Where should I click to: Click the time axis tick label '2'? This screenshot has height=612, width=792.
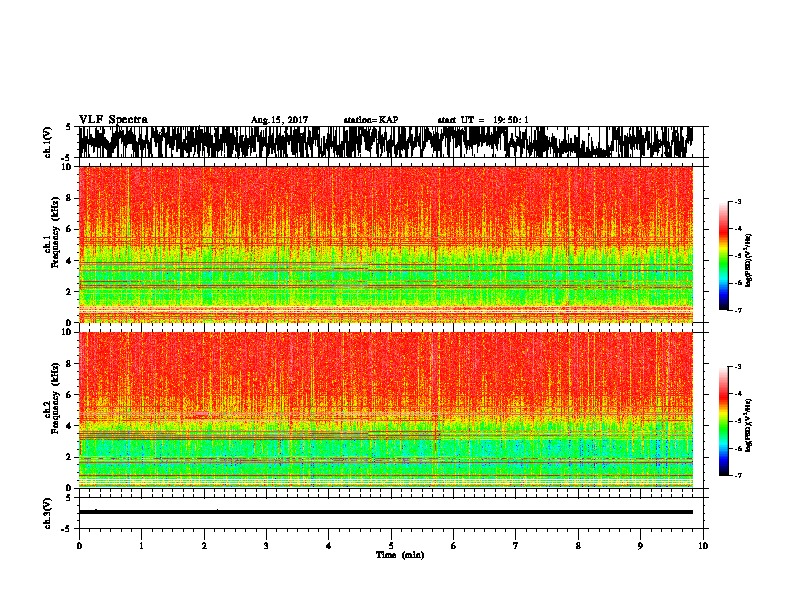tap(204, 546)
